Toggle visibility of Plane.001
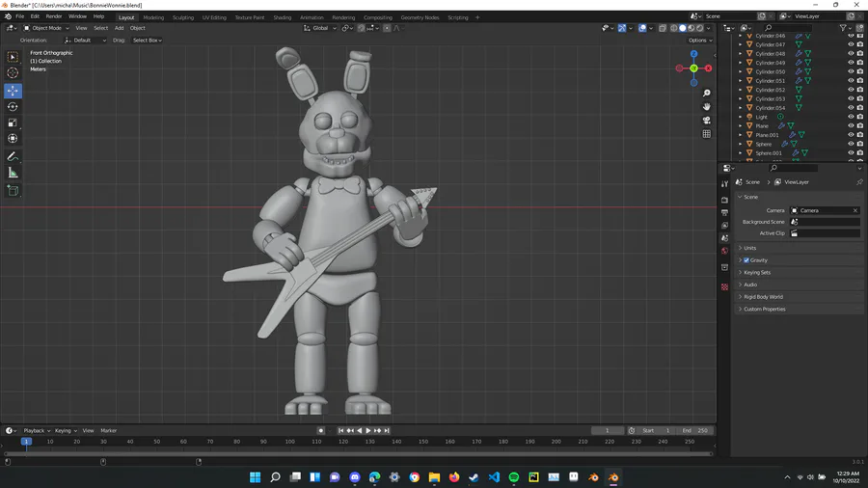 click(x=851, y=134)
